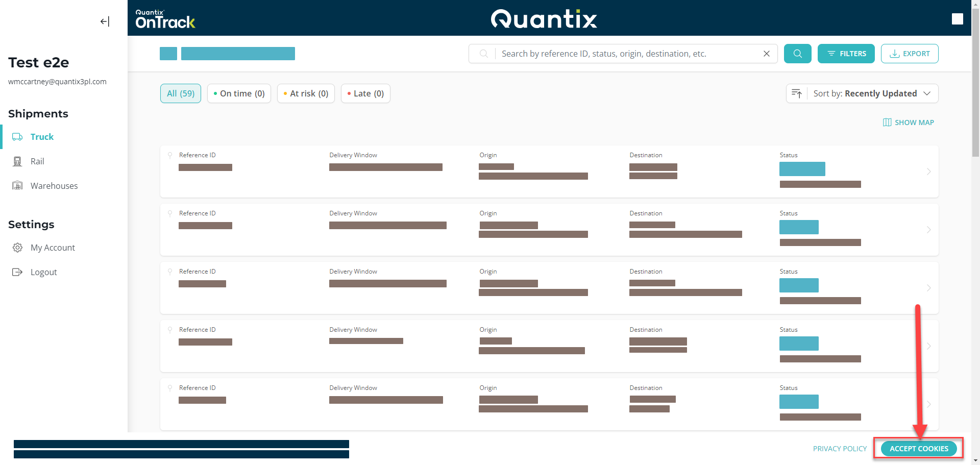This screenshot has height=465, width=980.
Task: Clear search with the X icon
Action: coord(766,54)
